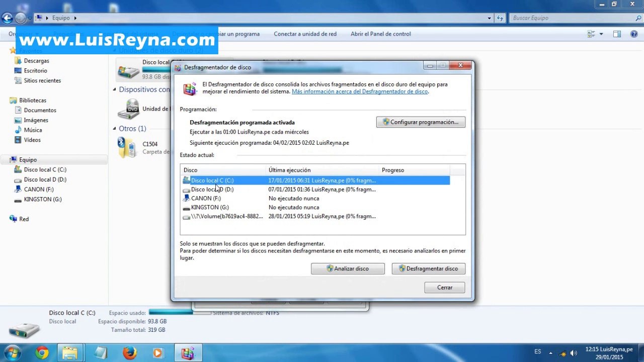Open the breadcrumb arrow after Equipo
Screen dimensions: 644x362
(75, 18)
